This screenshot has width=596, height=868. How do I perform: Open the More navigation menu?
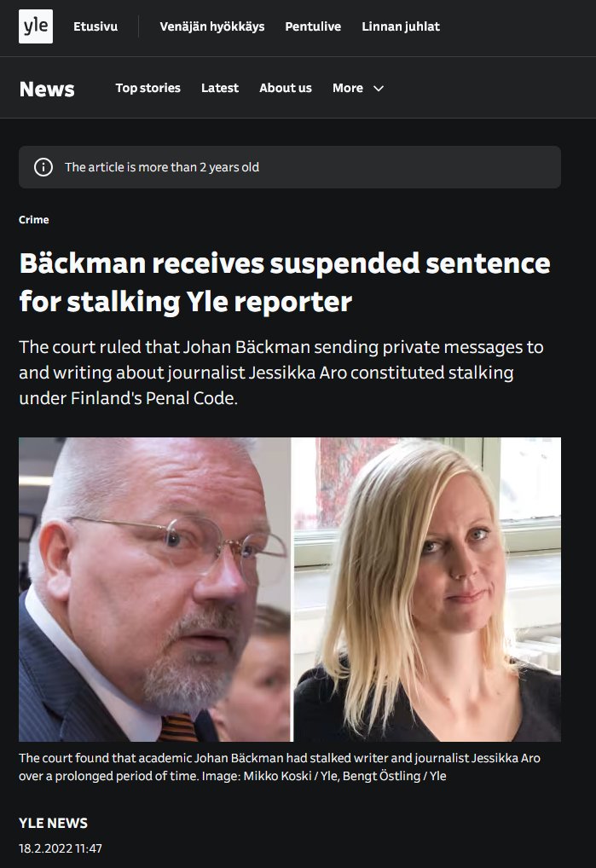click(358, 88)
